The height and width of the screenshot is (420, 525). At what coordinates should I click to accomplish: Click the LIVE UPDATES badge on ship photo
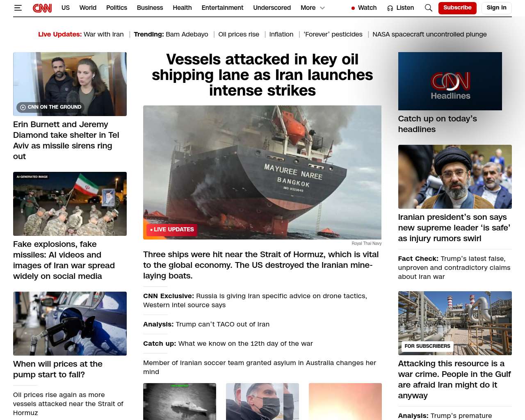(x=172, y=230)
